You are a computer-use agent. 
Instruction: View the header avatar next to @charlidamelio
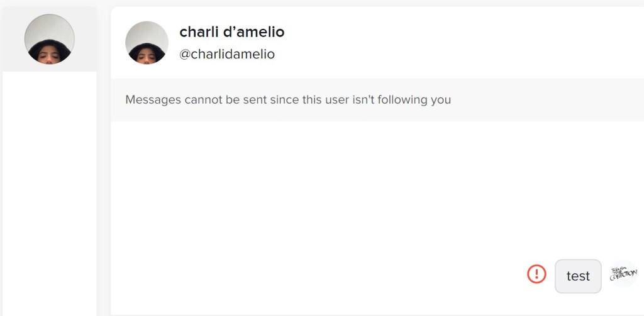tap(147, 43)
